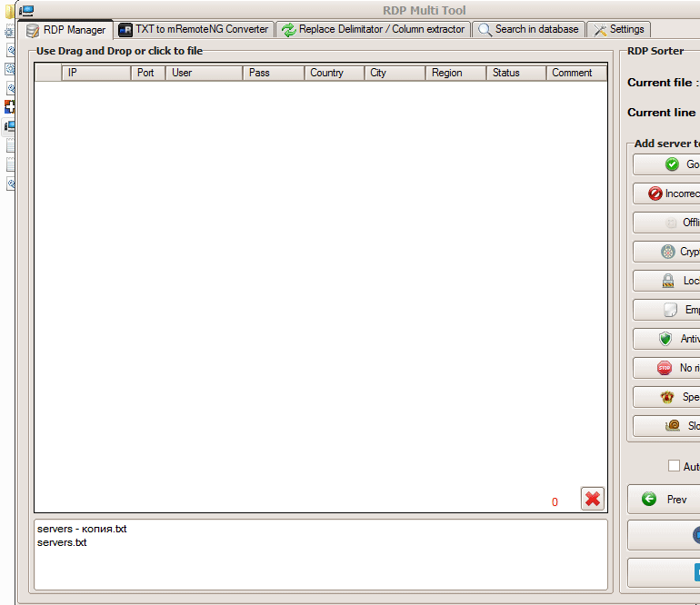Sort by the Country column header
The image size is (700, 605).
point(335,73)
